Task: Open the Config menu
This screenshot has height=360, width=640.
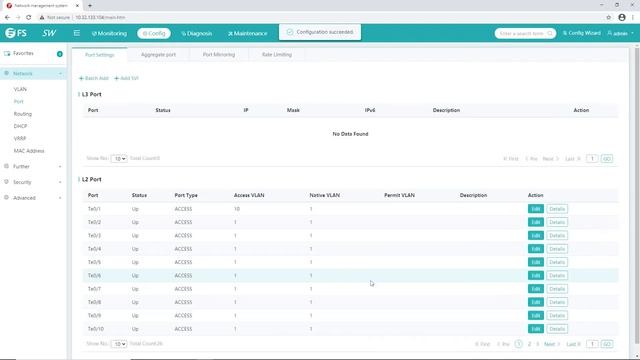Action: (x=154, y=33)
